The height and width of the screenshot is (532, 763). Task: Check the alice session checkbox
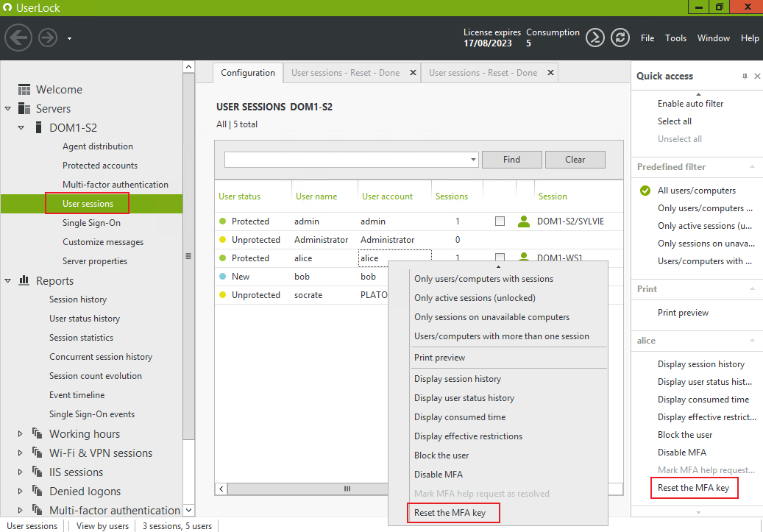pos(500,257)
